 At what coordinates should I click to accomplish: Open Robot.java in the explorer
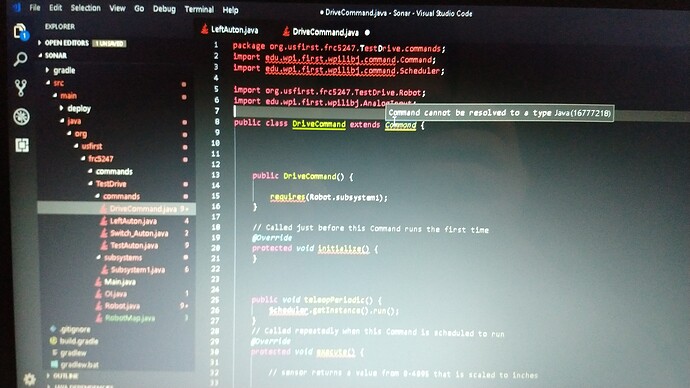click(x=122, y=306)
